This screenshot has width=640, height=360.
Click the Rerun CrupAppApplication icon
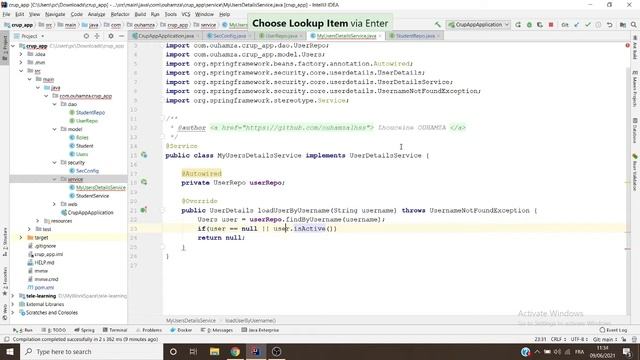click(518, 24)
